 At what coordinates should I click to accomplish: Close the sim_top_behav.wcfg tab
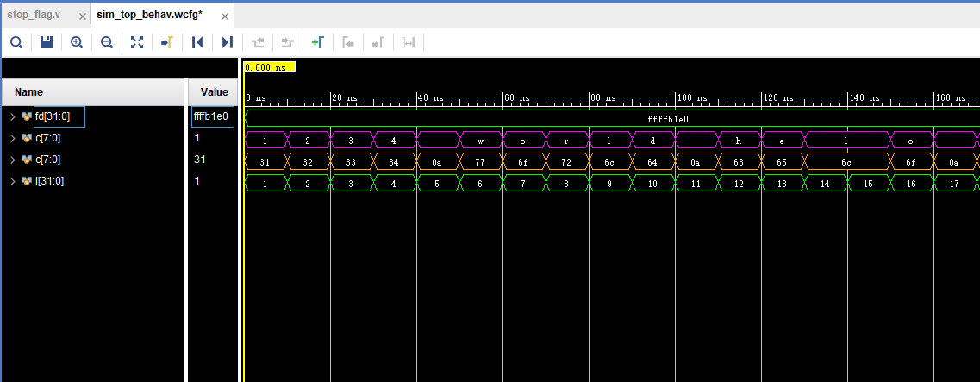225,16
